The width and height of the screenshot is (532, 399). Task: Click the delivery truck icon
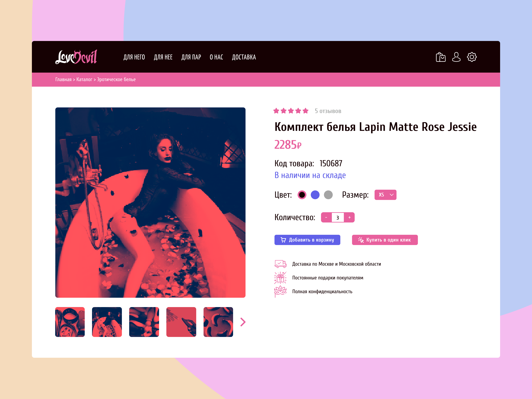pos(280,264)
